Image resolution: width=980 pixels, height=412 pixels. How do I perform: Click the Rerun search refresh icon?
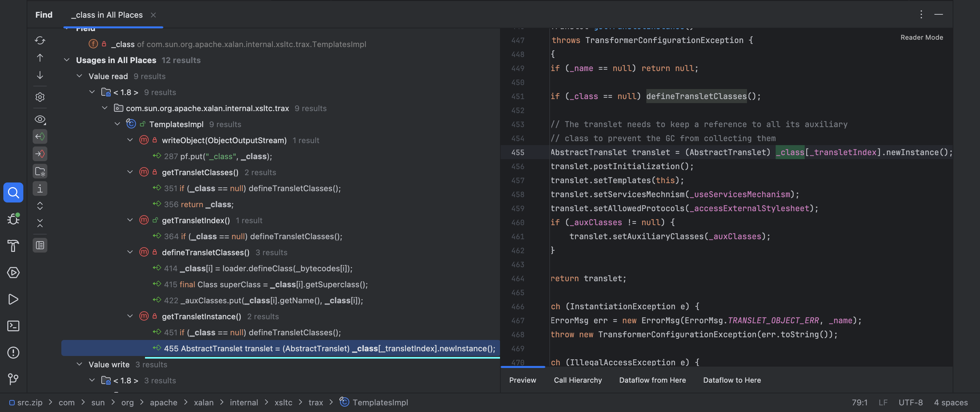pyautogui.click(x=40, y=40)
